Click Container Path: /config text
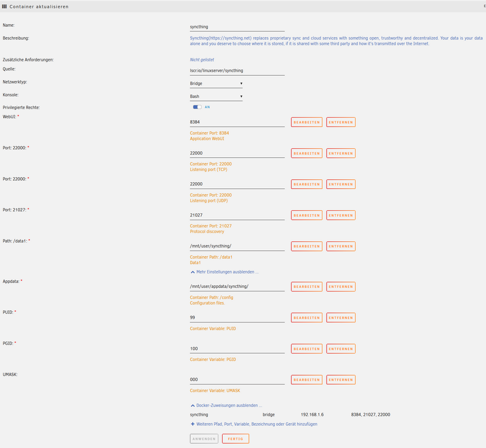This screenshot has height=448, width=486. point(212,297)
